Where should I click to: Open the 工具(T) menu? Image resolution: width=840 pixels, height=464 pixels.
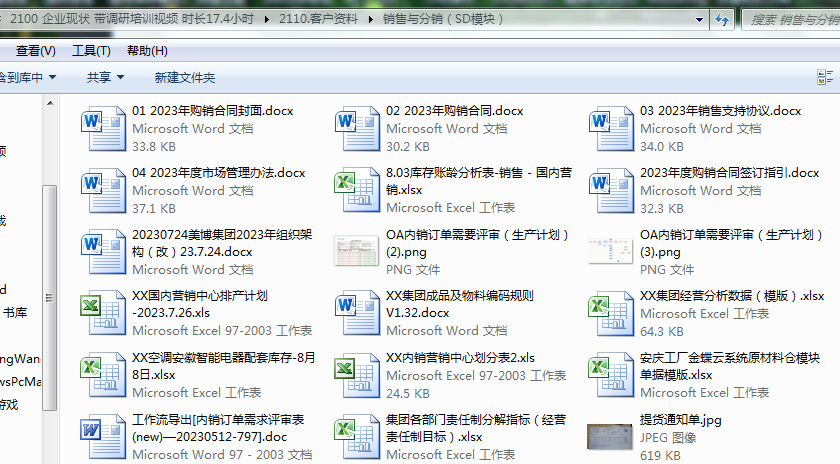[91, 51]
